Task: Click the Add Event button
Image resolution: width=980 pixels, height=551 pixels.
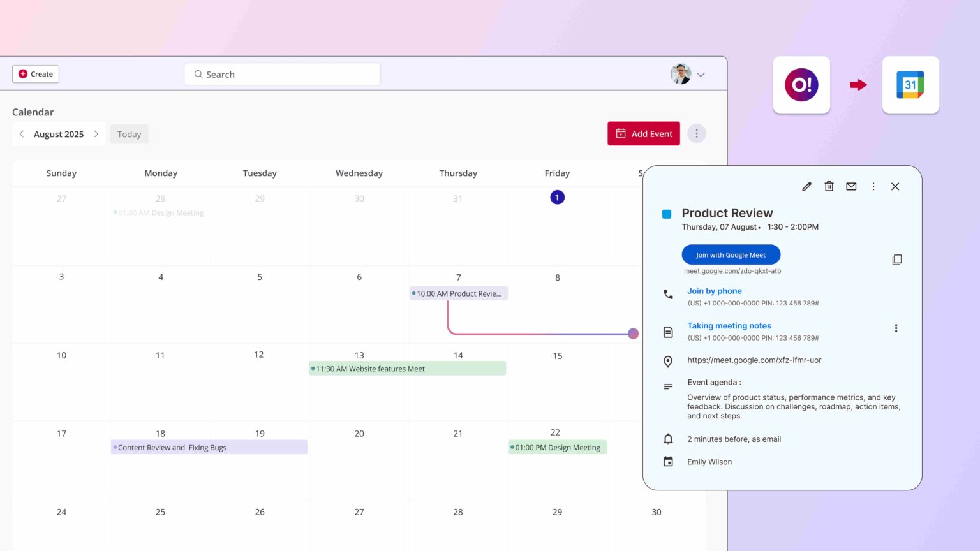Action: (643, 134)
